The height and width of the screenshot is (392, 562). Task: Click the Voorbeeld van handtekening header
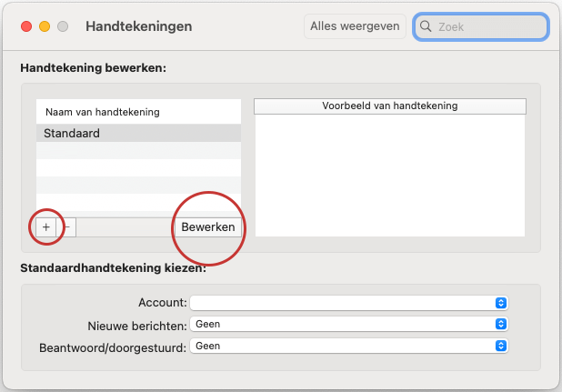click(x=389, y=106)
